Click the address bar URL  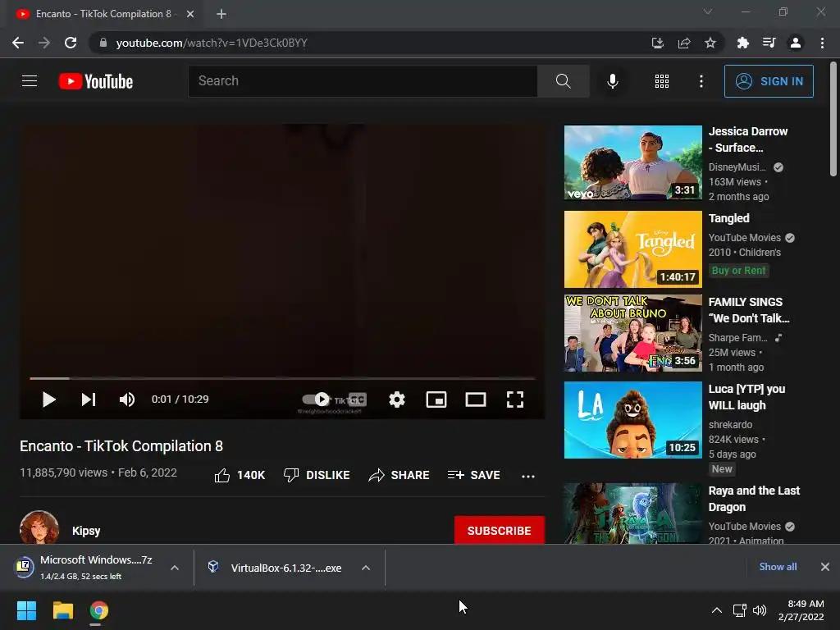pyautogui.click(x=212, y=43)
